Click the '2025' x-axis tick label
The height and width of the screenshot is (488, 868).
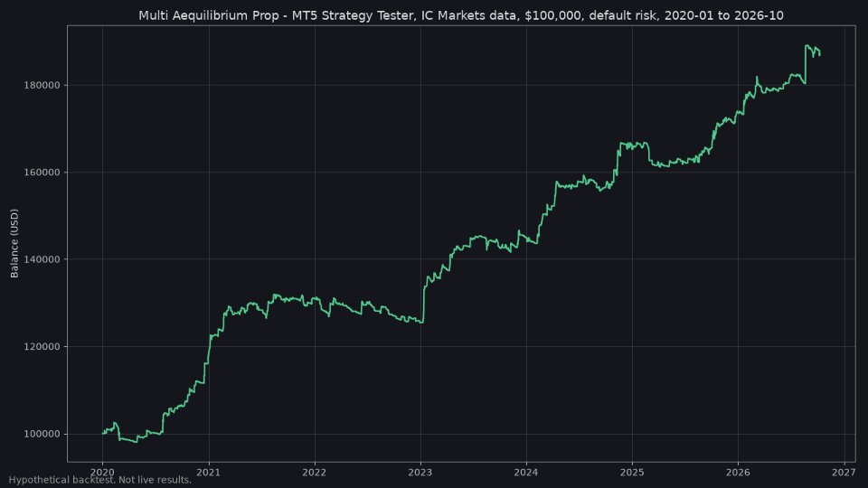[x=632, y=472]
